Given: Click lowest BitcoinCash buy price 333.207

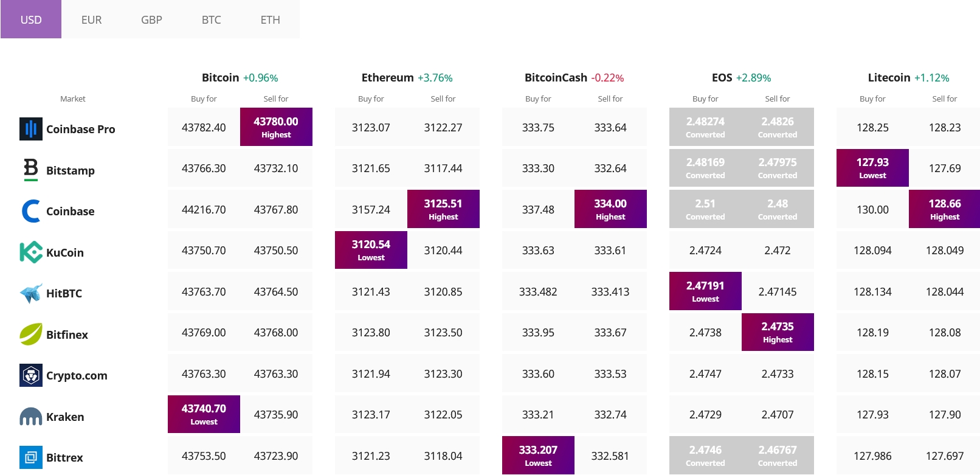Looking at the screenshot, I should pyautogui.click(x=538, y=456).
